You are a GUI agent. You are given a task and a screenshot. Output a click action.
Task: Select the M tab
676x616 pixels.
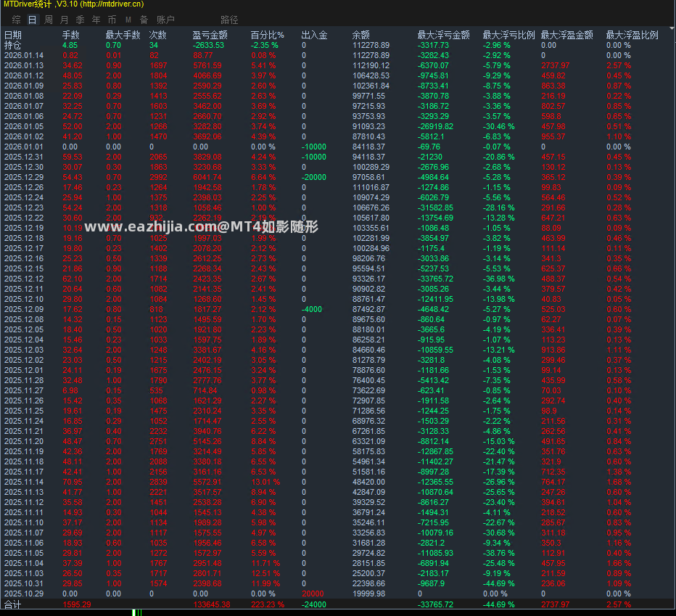[x=128, y=20]
